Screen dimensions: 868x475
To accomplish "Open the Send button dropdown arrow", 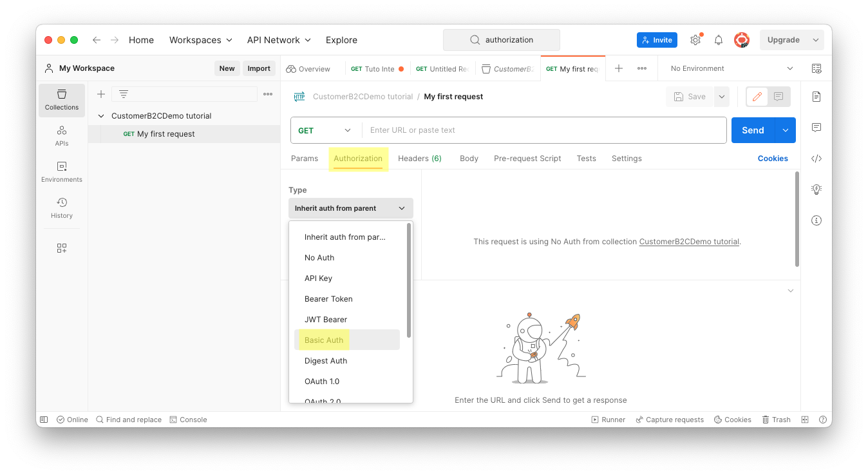I will tap(786, 130).
